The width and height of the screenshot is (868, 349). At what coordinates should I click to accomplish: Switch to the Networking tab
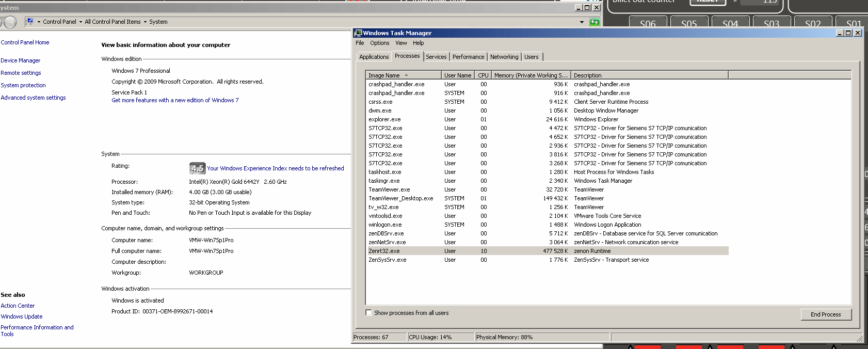click(x=504, y=57)
